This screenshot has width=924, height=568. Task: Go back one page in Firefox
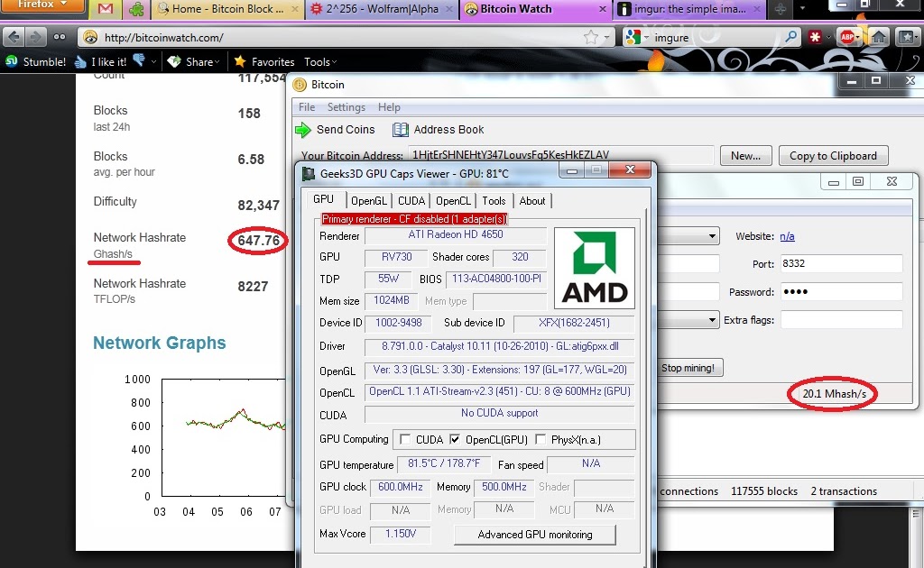(x=14, y=37)
